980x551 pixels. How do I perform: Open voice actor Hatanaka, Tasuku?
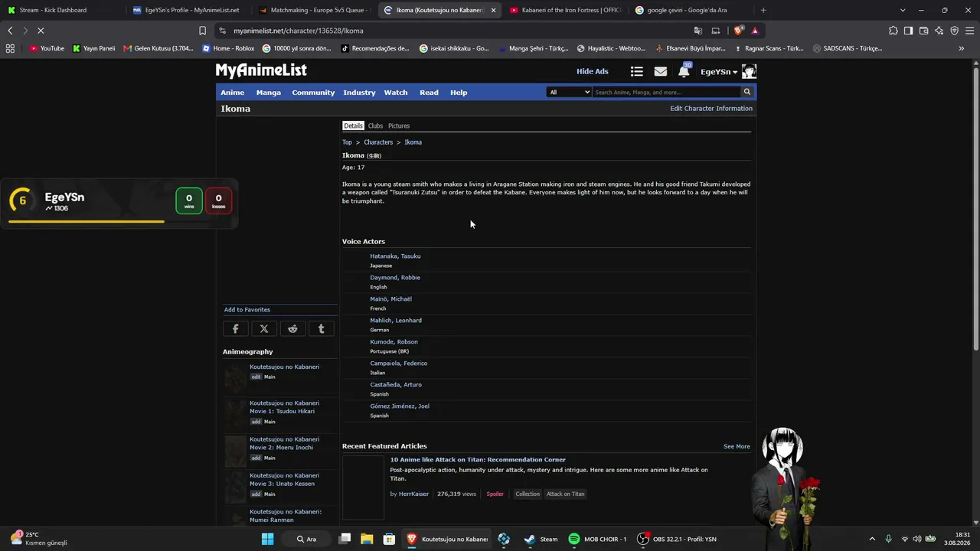click(395, 256)
